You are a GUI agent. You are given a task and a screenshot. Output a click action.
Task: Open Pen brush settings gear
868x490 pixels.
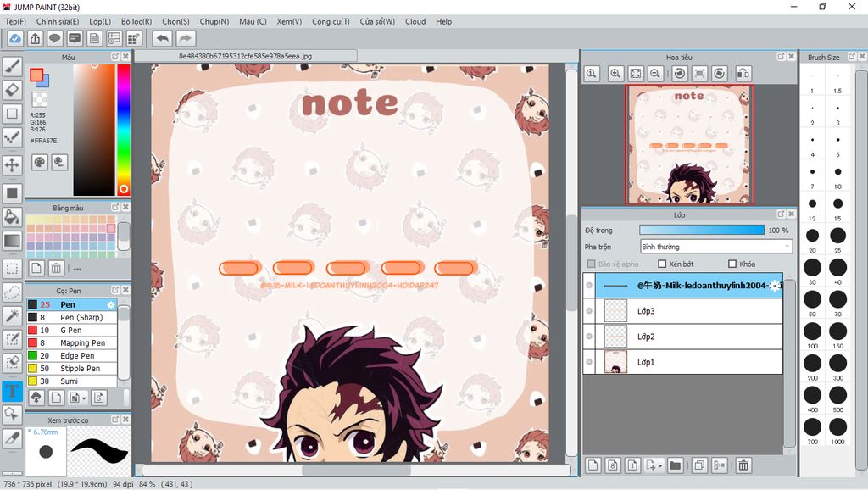(x=111, y=304)
